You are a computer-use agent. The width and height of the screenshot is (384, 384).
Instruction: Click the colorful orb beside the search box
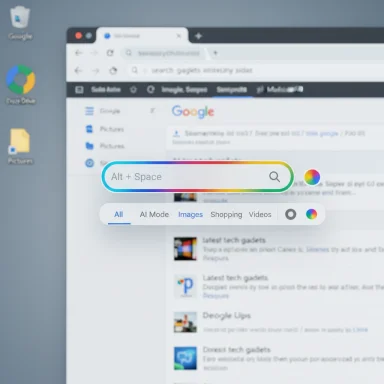tap(312, 177)
